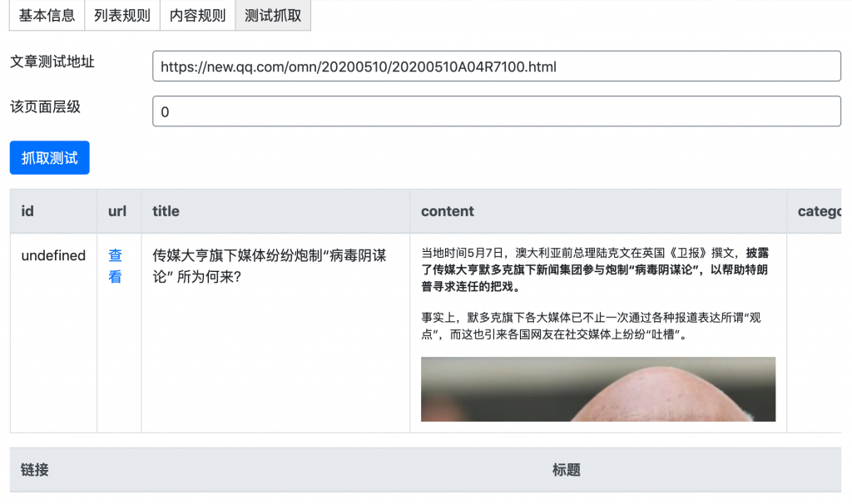Click the article title text cell
Screen dimensions: 852x504
tap(270, 266)
